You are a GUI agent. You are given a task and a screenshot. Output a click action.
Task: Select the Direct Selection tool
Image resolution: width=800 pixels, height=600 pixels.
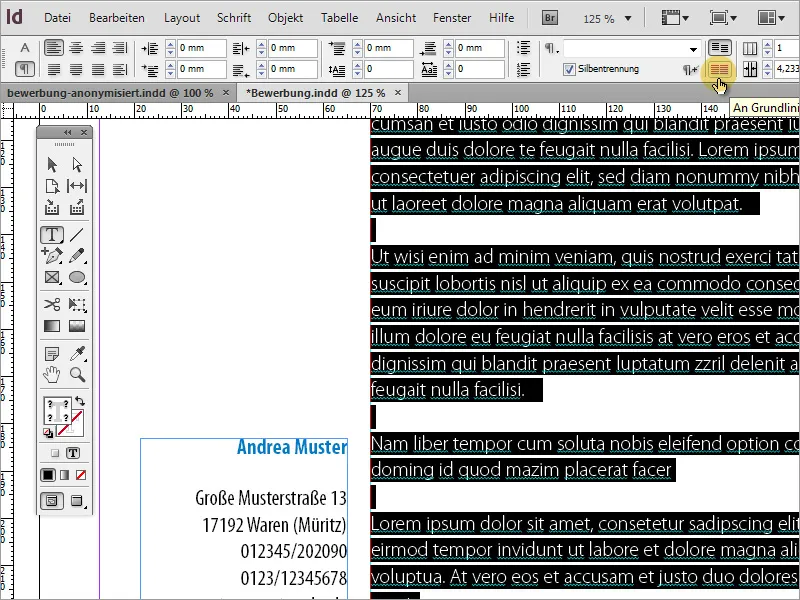77,164
